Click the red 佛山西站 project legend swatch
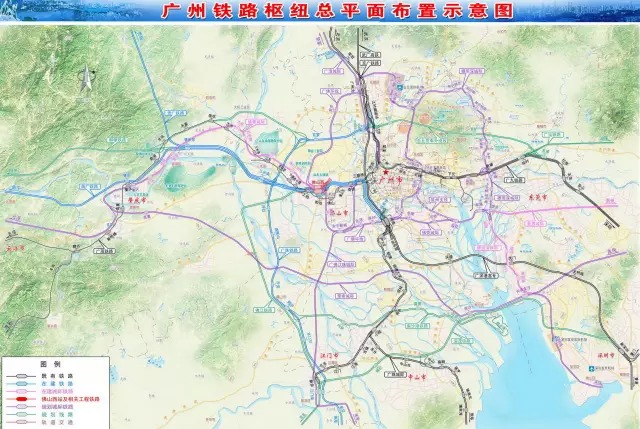Screen dimensions: 640x429 pyautogui.click(x=19, y=399)
